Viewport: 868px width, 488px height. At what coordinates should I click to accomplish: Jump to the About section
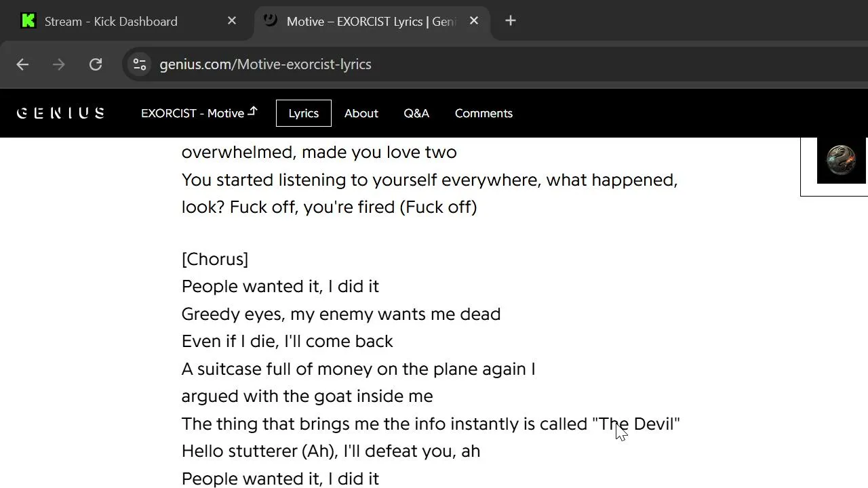coord(361,113)
